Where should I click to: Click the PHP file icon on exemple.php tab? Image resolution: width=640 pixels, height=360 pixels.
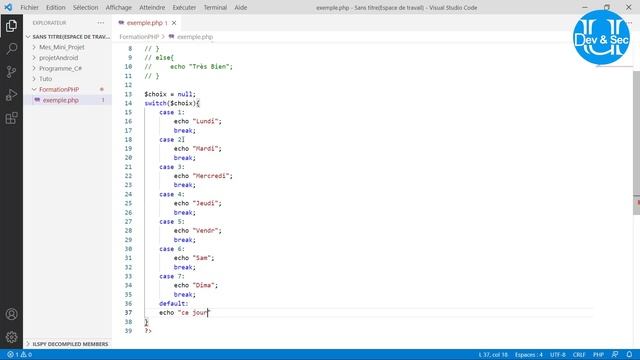(x=121, y=23)
